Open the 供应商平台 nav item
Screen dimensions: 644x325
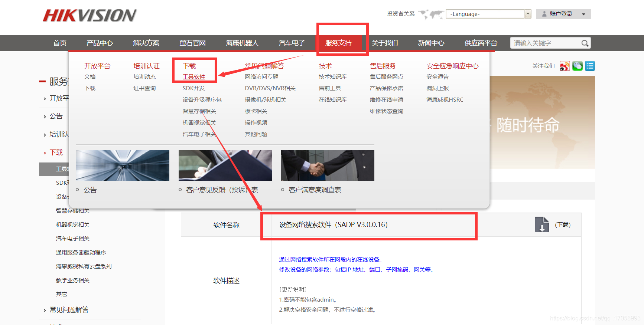point(481,43)
